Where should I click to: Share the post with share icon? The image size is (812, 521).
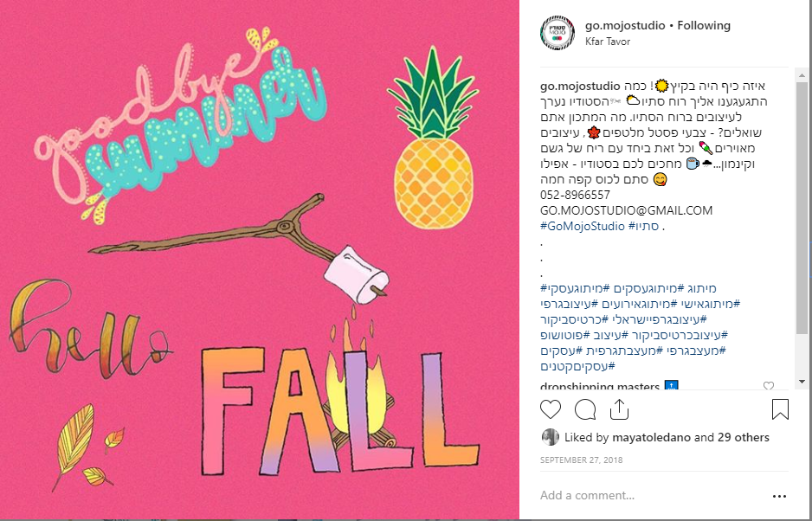(x=619, y=409)
